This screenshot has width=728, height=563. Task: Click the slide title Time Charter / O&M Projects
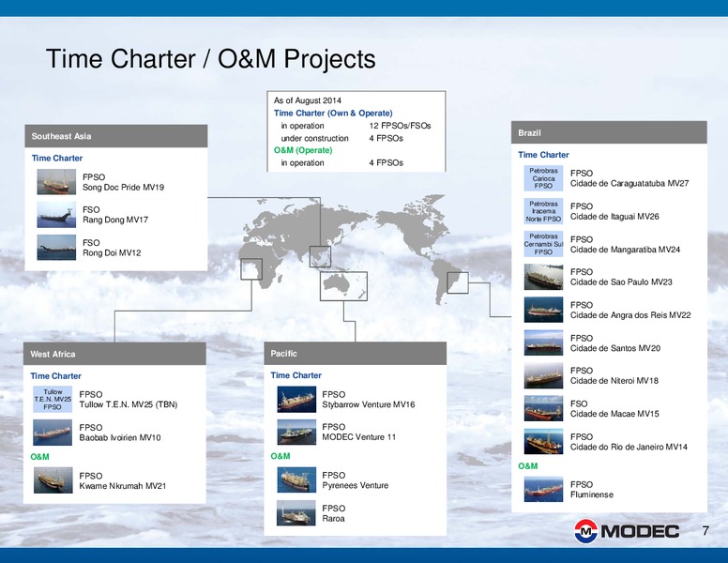[211, 59]
